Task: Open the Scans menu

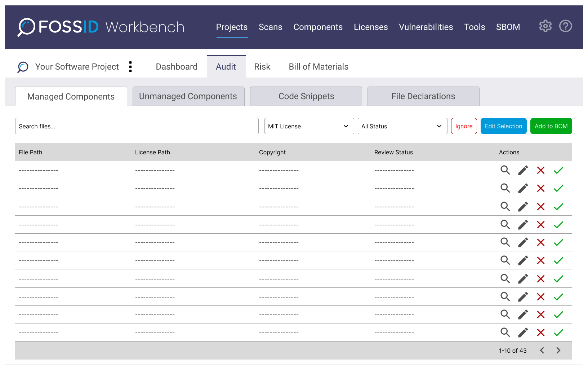Action: tap(270, 27)
